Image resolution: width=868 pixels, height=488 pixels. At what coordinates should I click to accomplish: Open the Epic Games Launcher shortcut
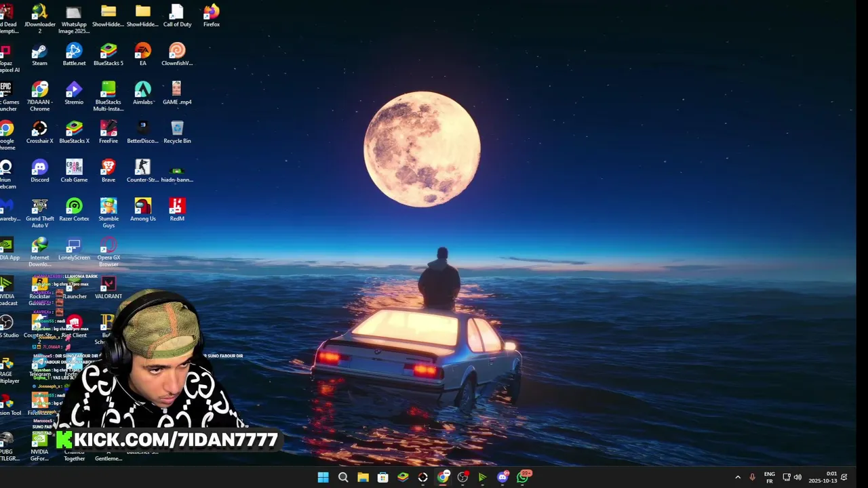point(7,96)
